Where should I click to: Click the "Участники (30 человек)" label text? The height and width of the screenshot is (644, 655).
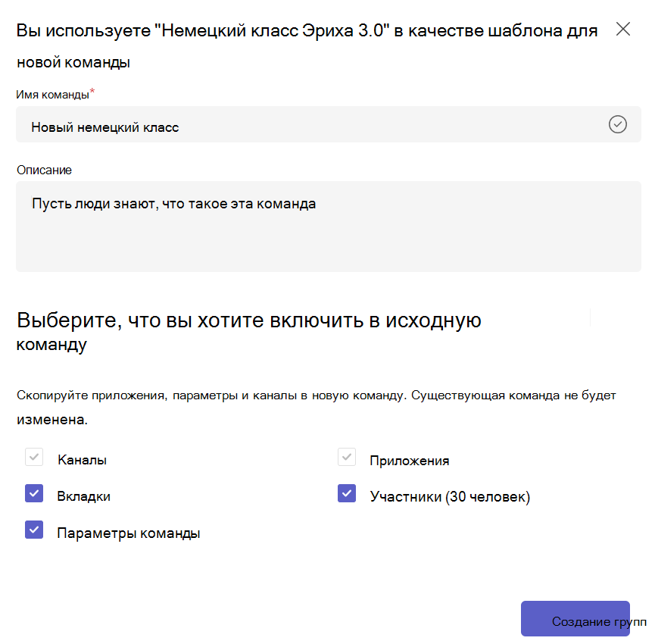[x=450, y=496]
